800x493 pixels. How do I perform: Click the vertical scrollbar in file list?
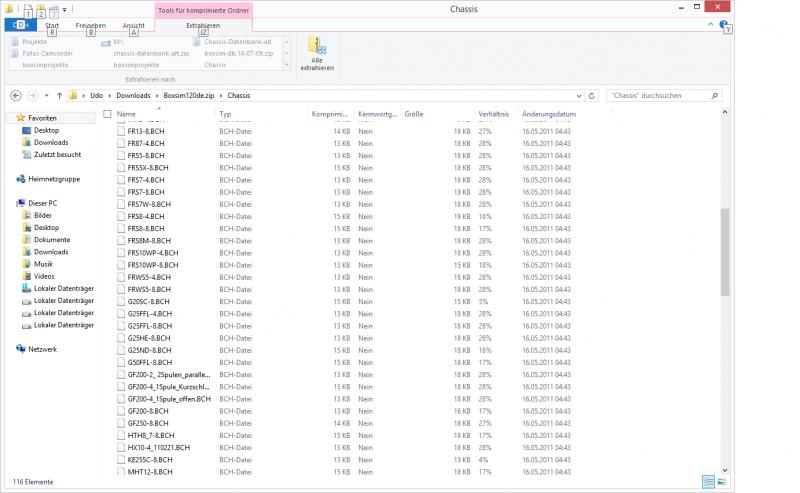coord(725,250)
